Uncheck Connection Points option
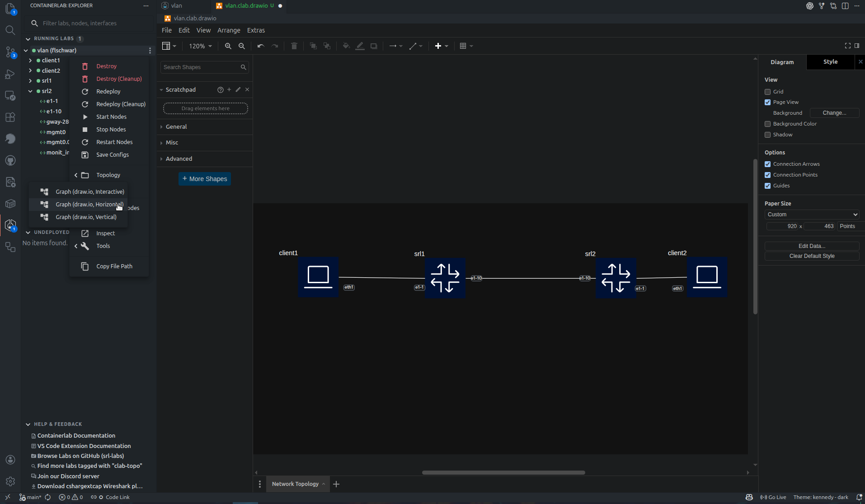Image resolution: width=865 pixels, height=504 pixels. click(767, 175)
